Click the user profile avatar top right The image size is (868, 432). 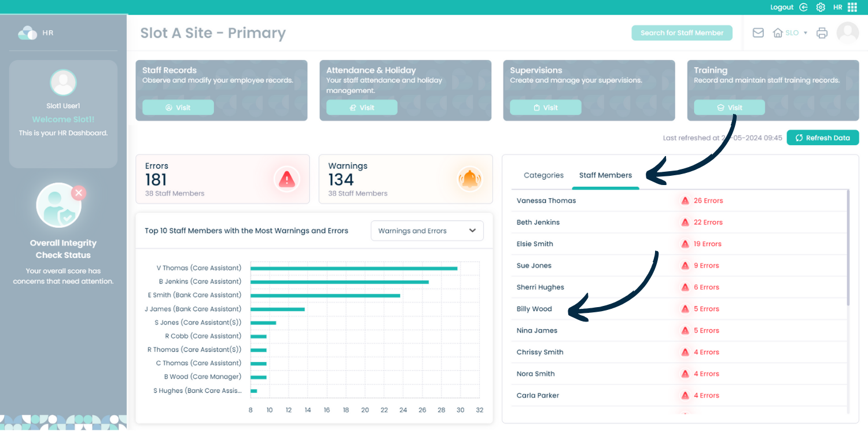[x=848, y=33]
